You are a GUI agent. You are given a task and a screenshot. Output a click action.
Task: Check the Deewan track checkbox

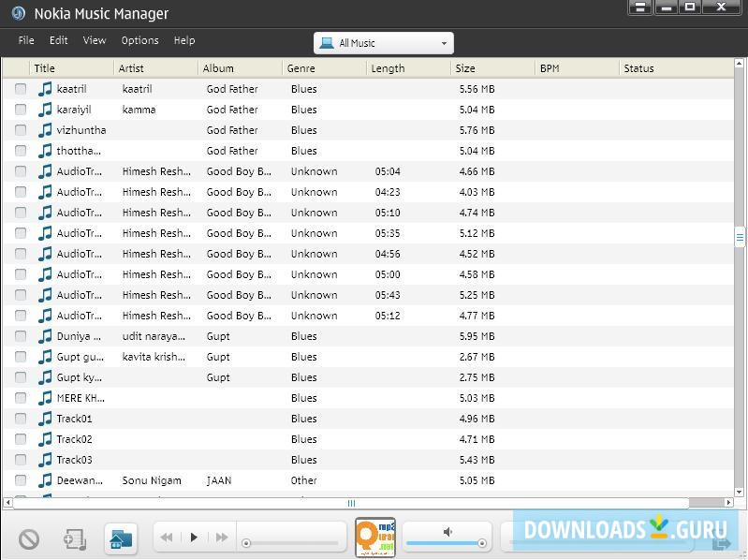pos(21,479)
